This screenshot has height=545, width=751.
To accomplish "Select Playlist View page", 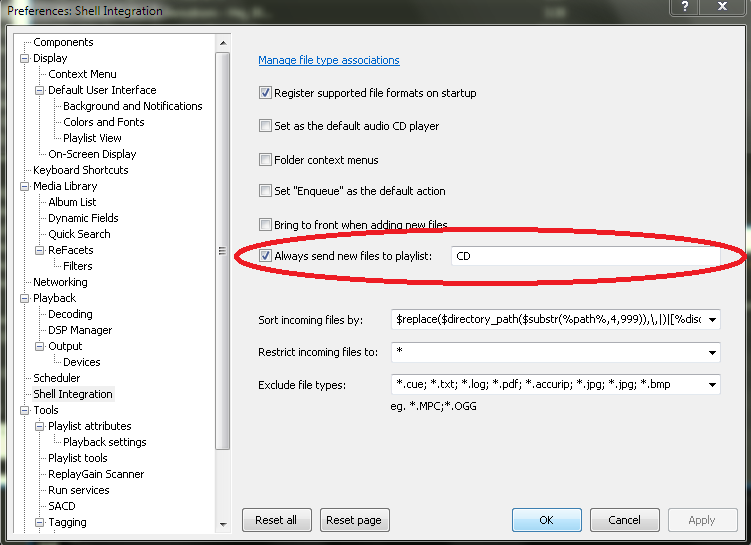I will [92, 138].
